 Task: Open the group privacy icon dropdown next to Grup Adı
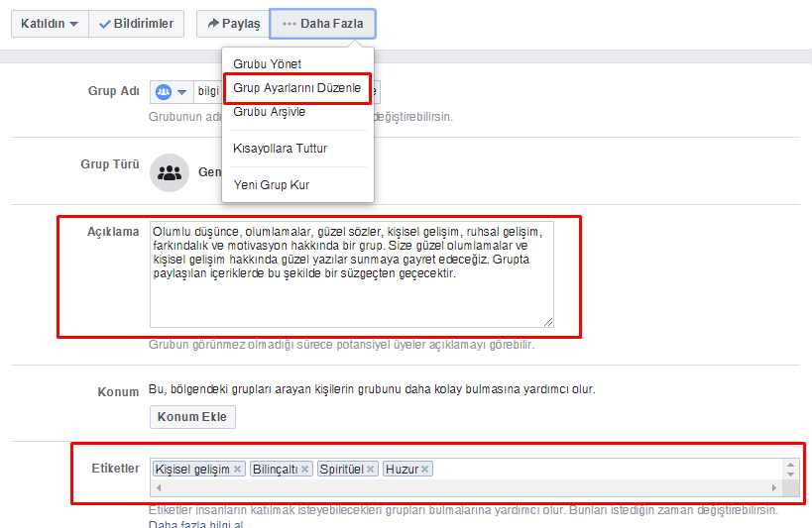(x=172, y=92)
